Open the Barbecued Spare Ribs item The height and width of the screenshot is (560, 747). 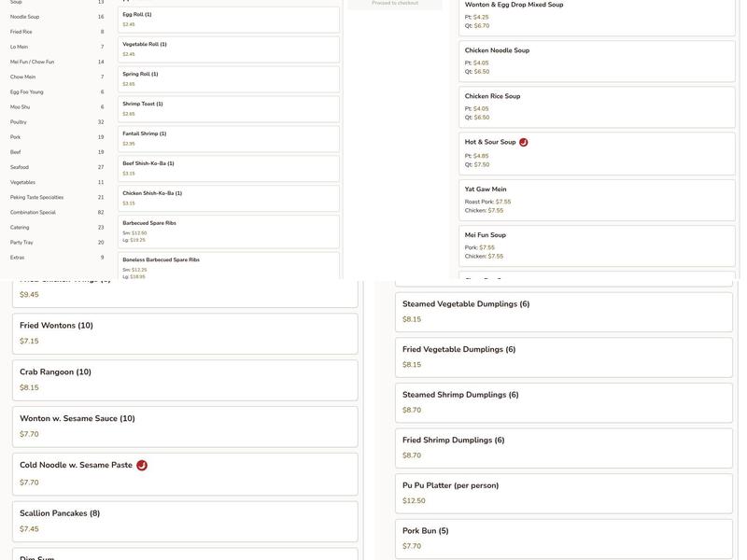tap(228, 231)
